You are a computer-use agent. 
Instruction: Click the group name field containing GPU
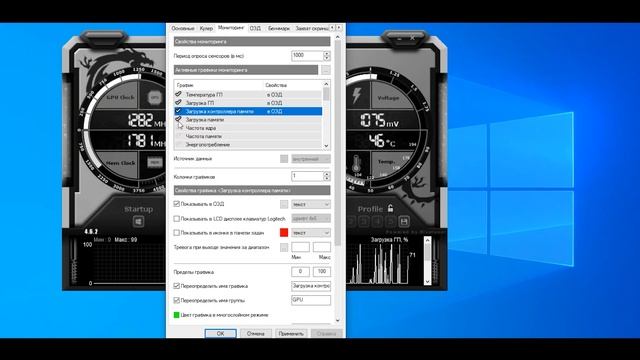(x=311, y=300)
